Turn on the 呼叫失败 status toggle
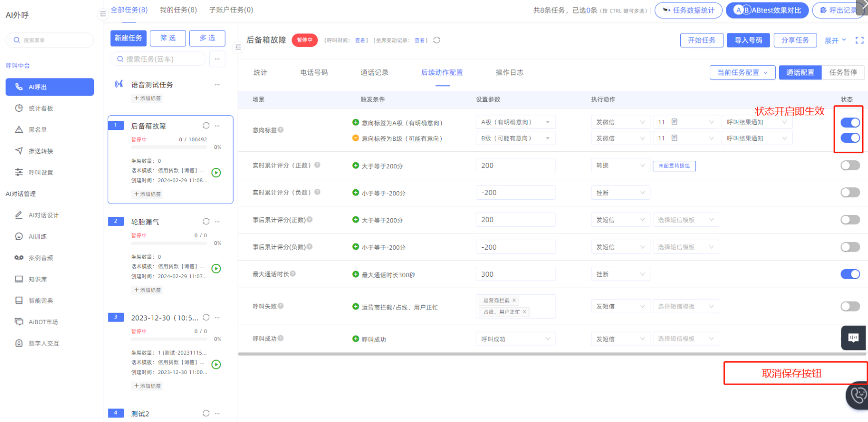Screen dimensions: 868x422 tap(850, 307)
